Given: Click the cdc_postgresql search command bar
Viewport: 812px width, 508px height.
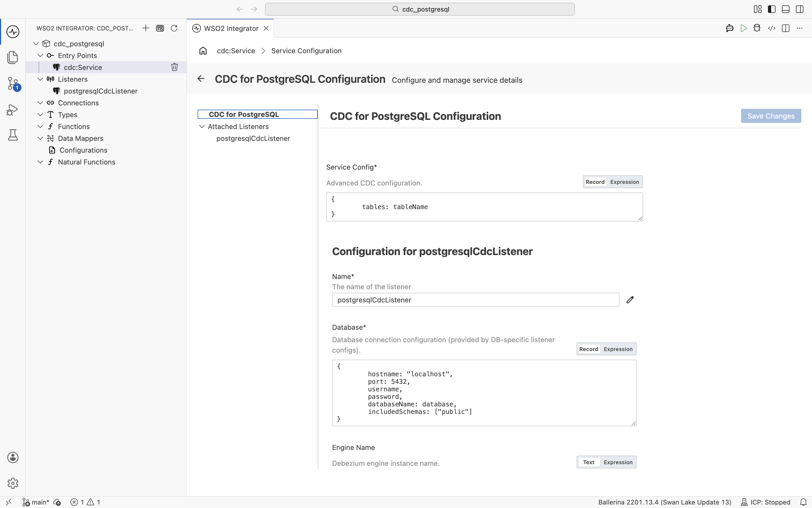Looking at the screenshot, I should pyautogui.click(x=420, y=9).
